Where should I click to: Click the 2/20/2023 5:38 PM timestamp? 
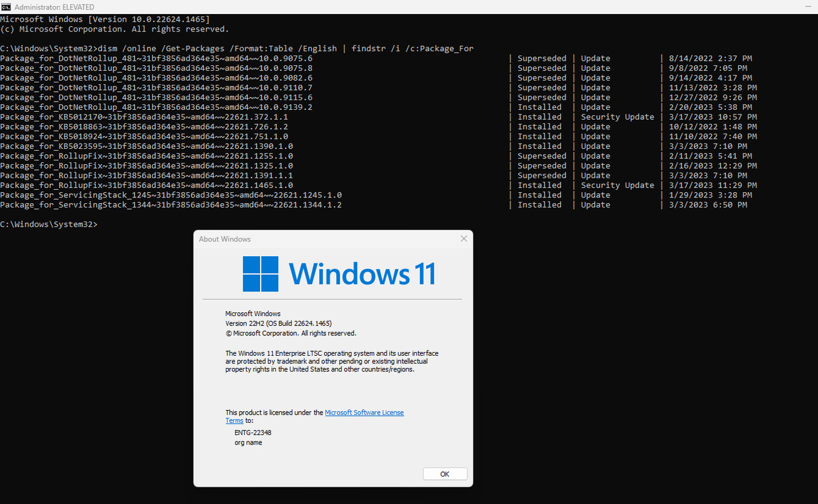click(x=711, y=107)
